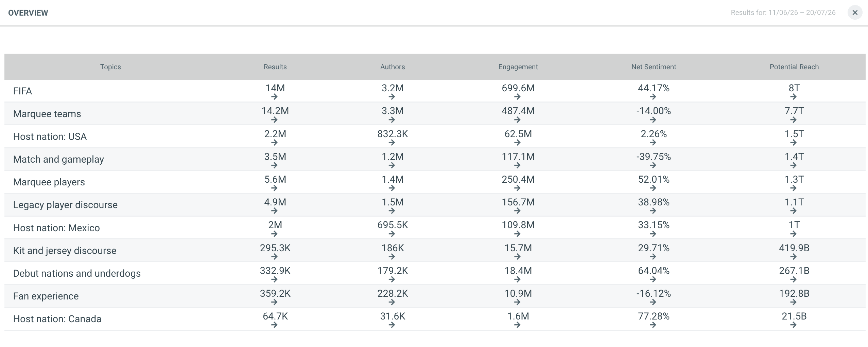Click the 186K authors value for Kit and jersey
Screen dimensions: 868x347
pyautogui.click(x=393, y=248)
